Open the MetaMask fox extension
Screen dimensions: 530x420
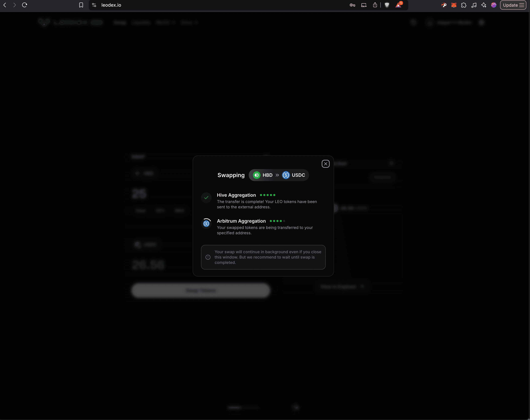click(x=454, y=5)
